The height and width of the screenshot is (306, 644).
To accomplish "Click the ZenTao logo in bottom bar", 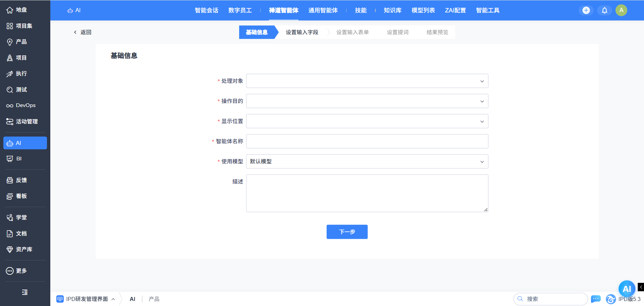I will 611,299.
